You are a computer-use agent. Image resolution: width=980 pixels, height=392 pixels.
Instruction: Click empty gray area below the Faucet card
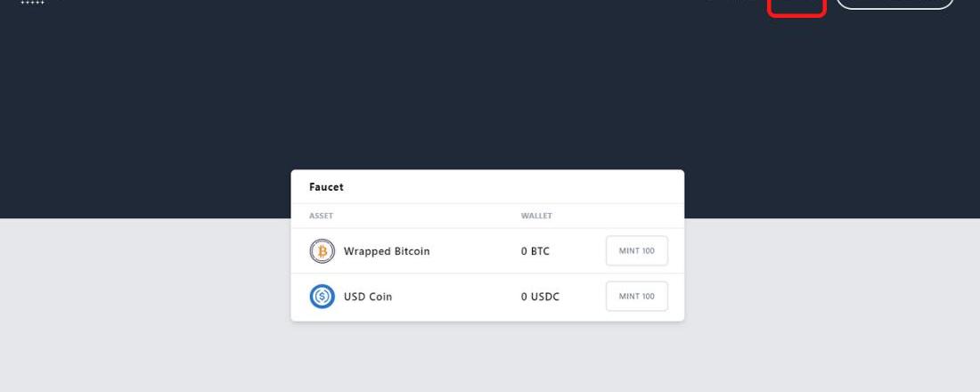[x=487, y=356]
